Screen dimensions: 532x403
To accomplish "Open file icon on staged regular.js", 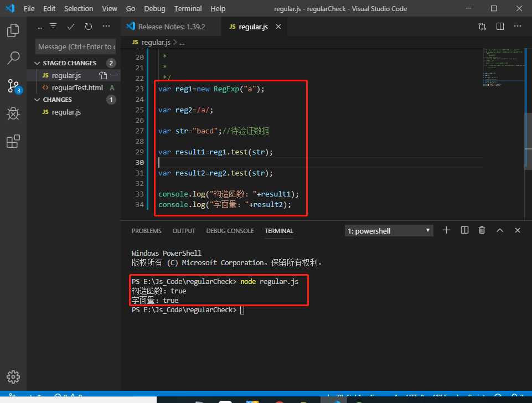I will 103,75.
